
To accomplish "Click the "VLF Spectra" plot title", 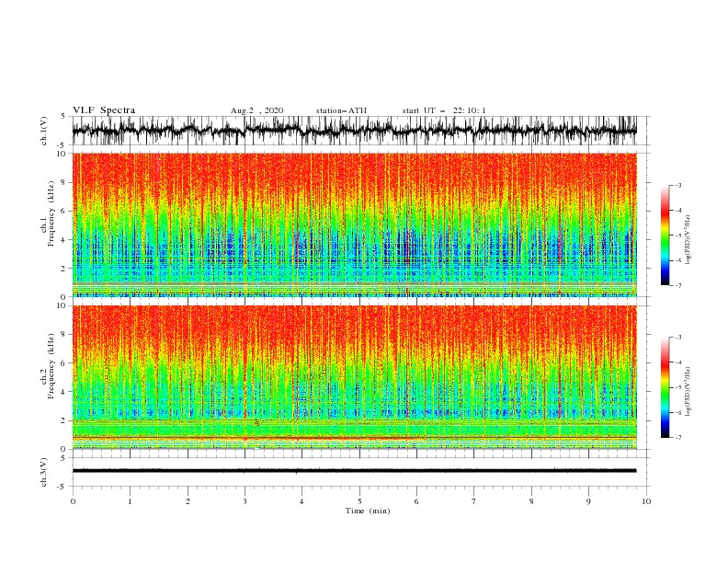I will 104,110.
